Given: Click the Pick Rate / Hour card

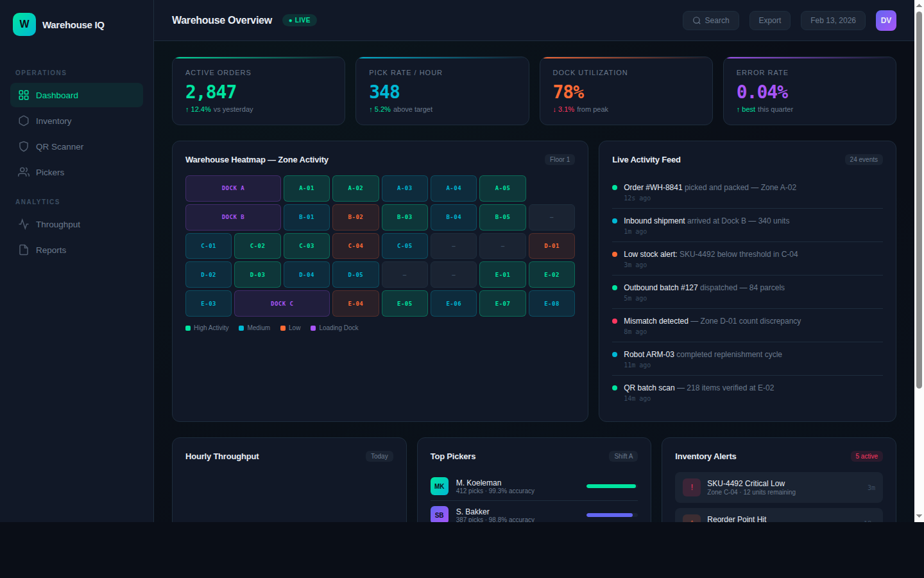Looking at the screenshot, I should click(x=442, y=91).
